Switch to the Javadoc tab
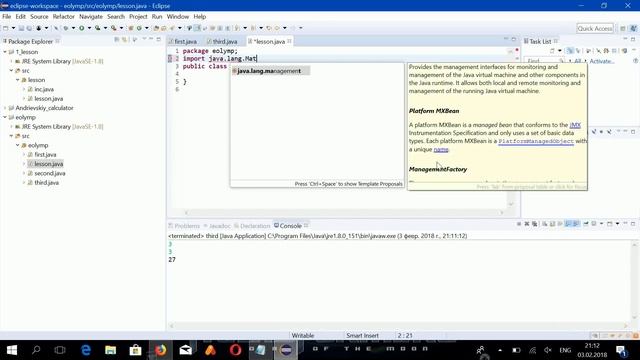 217,226
